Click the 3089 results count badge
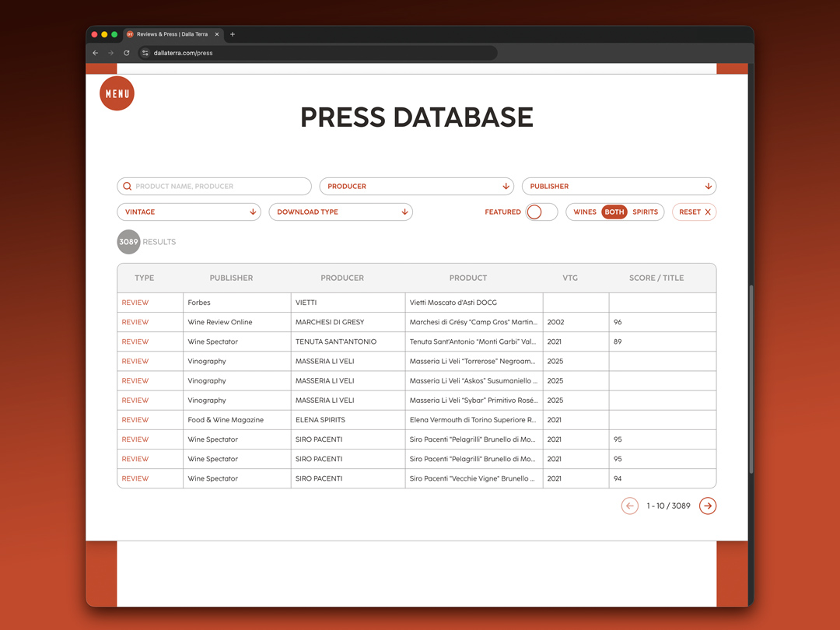The width and height of the screenshot is (840, 630). [x=128, y=242]
